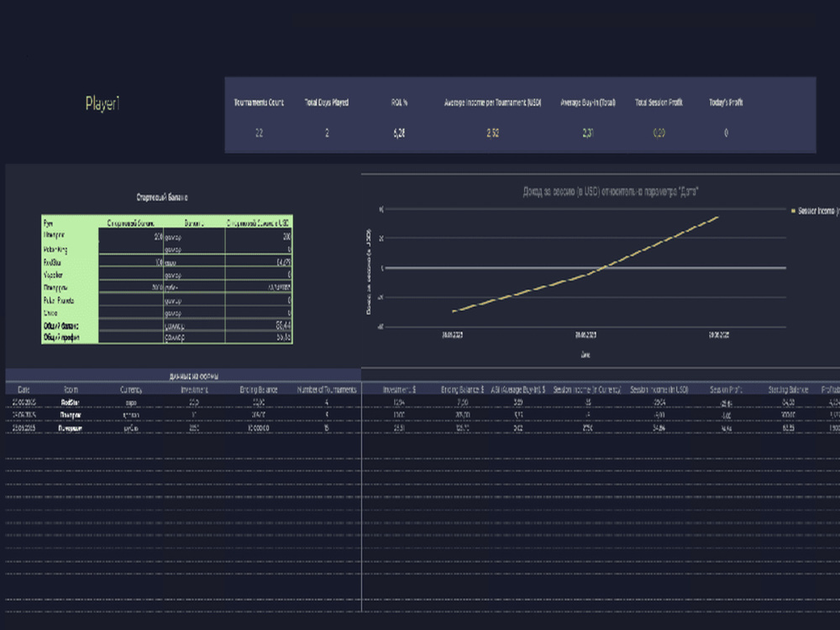This screenshot has height=630, width=840.
Task: Select the Date column header
Action: [24, 390]
